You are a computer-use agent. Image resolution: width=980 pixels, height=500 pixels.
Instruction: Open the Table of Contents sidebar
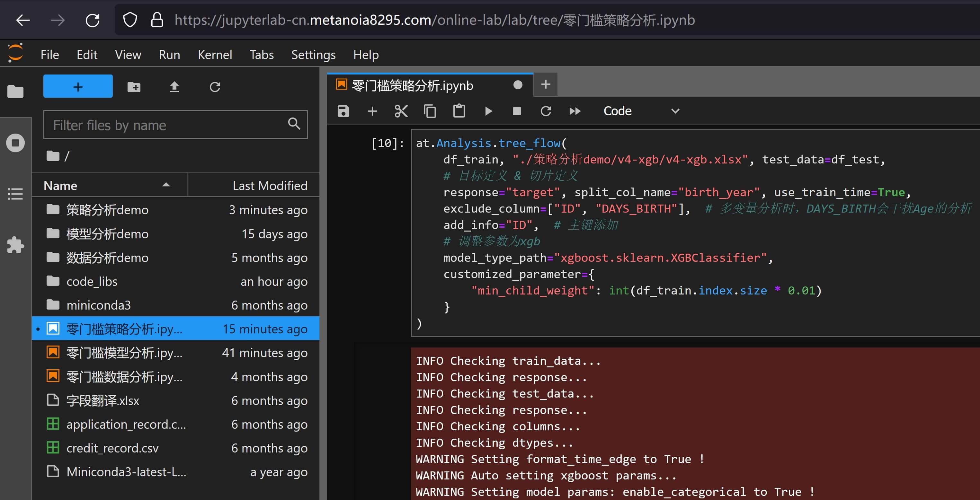pyautogui.click(x=16, y=194)
